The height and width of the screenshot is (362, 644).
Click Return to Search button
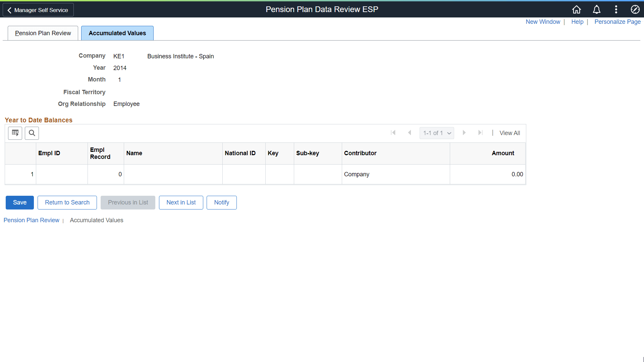point(67,202)
